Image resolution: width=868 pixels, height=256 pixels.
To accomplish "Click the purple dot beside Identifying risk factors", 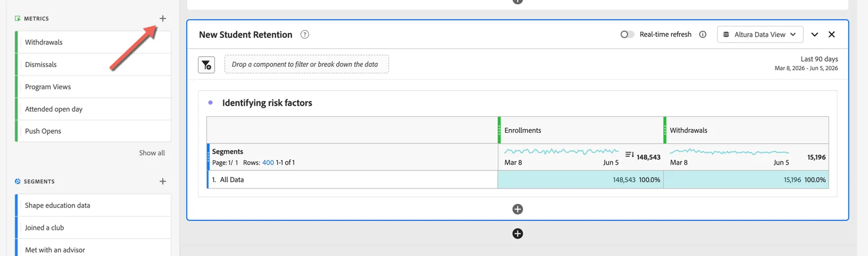I will (211, 103).
